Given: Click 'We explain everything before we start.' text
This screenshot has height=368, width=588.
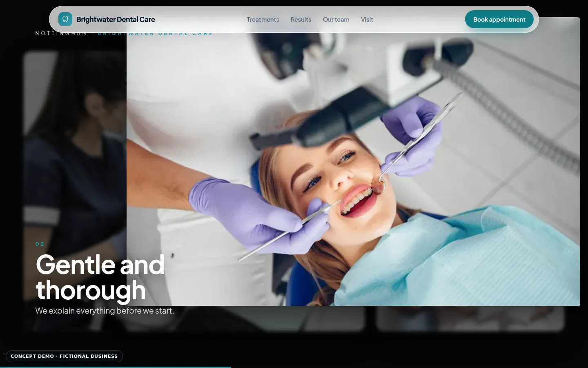Looking at the screenshot, I should coord(105,311).
